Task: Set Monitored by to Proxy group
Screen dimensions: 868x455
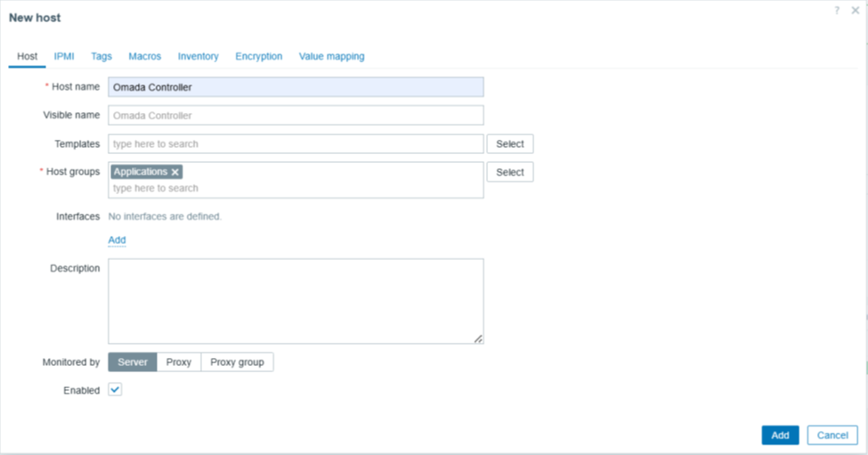Action: pyautogui.click(x=237, y=362)
